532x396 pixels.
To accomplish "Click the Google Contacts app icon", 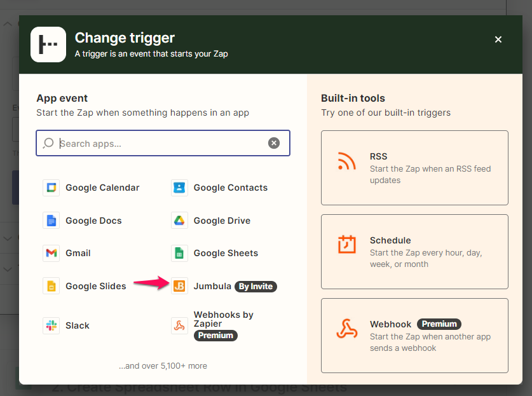I will click(x=179, y=188).
